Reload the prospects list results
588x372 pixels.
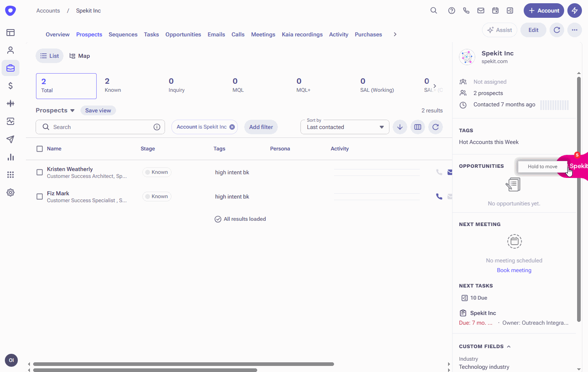pyautogui.click(x=436, y=127)
